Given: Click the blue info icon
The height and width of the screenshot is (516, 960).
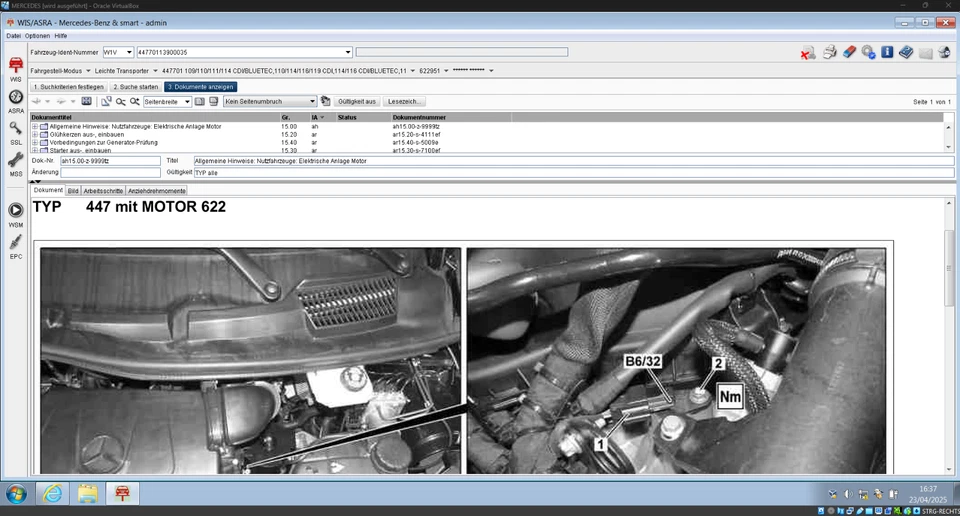Looking at the screenshot, I should 887,53.
